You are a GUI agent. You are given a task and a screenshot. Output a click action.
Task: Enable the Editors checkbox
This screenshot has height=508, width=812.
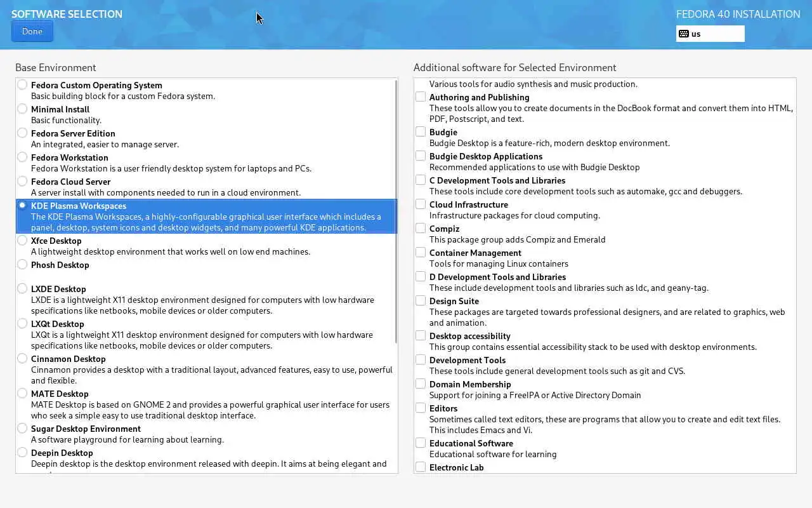pos(421,408)
